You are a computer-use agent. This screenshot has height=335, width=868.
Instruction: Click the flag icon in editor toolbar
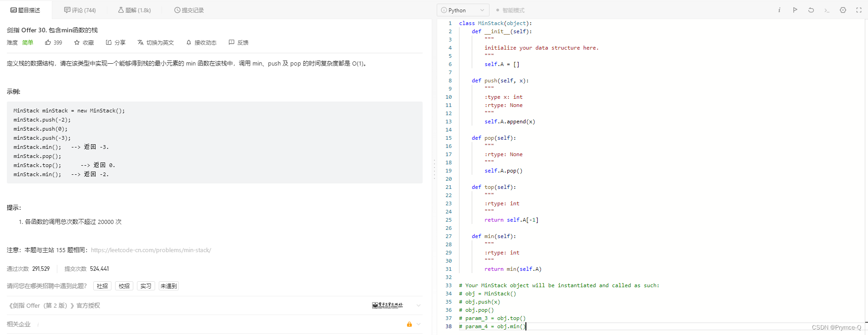tap(795, 10)
